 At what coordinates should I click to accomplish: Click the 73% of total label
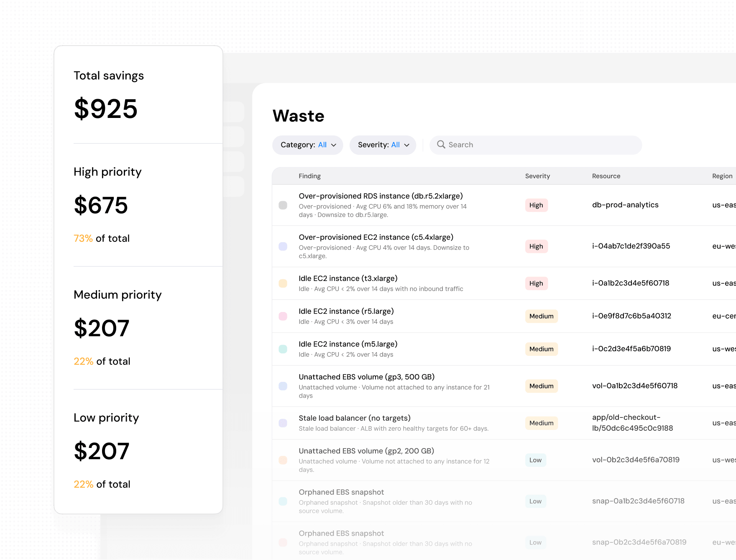[x=102, y=238]
